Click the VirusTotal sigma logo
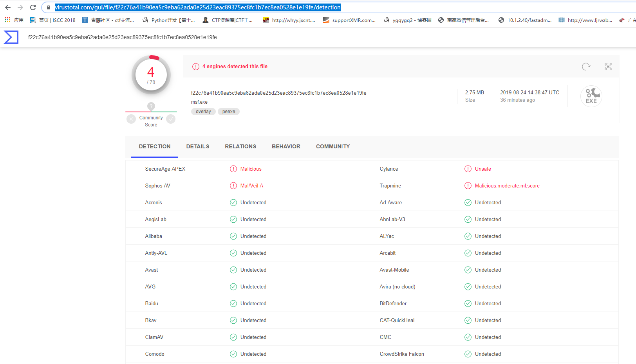Viewport: 636px width, 364px height. [11, 37]
